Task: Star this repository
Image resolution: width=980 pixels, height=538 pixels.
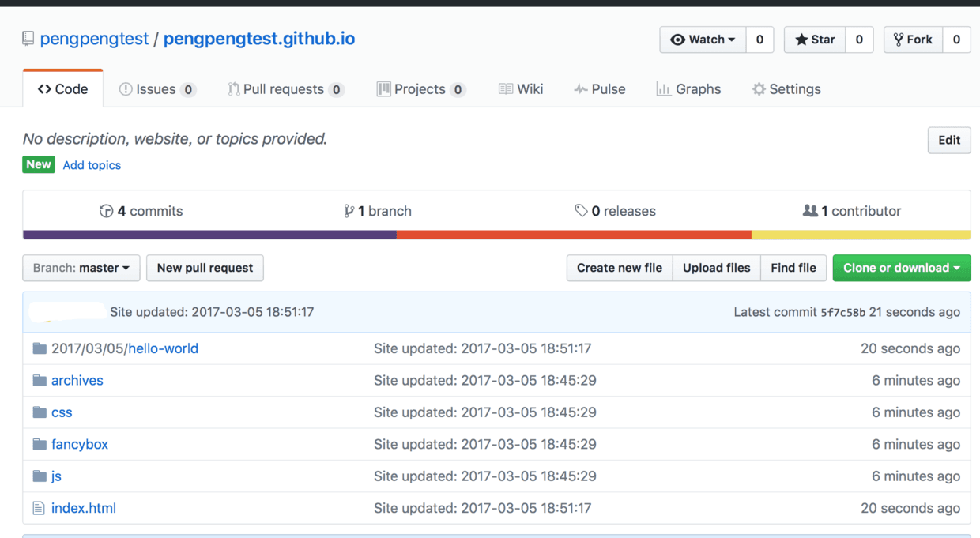Action: [815, 40]
